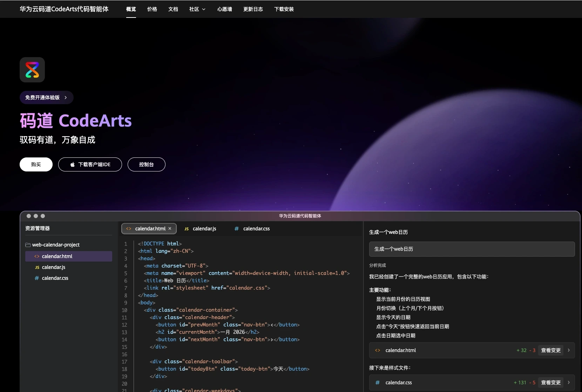Viewport: 582px width, 392px height.
Task: Click the 资源管理器 panel header
Action: click(x=38, y=228)
